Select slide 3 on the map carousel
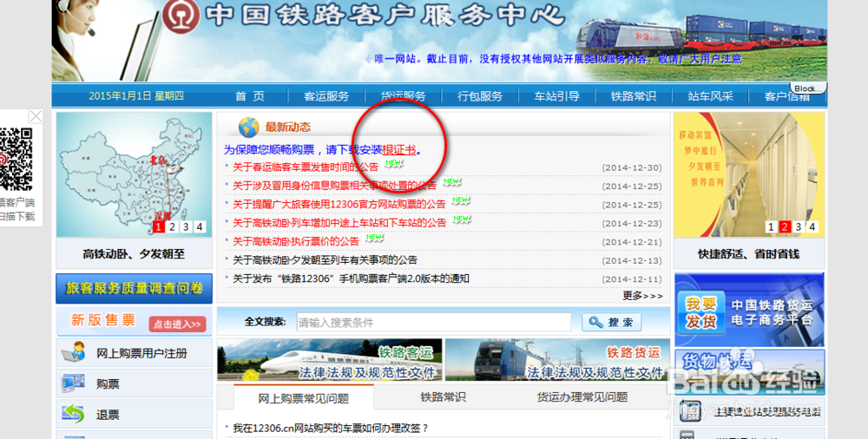 tap(186, 226)
